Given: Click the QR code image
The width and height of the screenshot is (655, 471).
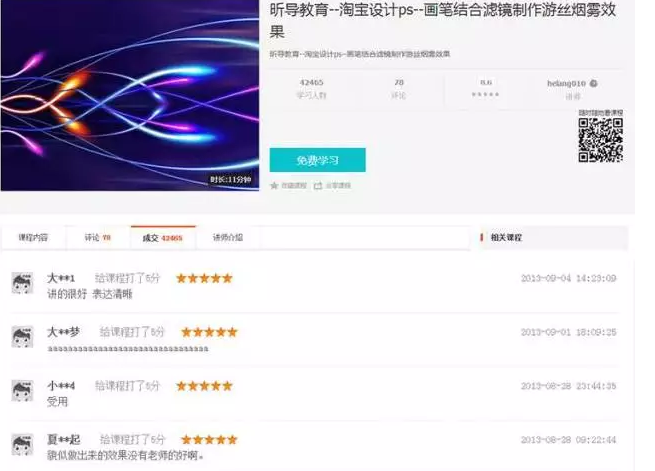Looking at the screenshot, I should click(600, 139).
